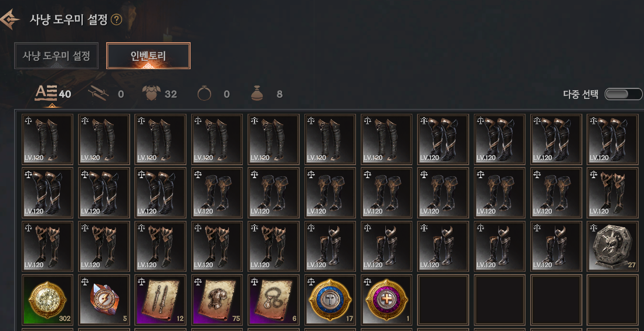Select the weapons filter crossed swords icon
Image resolution: width=644 pixels, height=331 pixels.
pyautogui.click(x=99, y=94)
